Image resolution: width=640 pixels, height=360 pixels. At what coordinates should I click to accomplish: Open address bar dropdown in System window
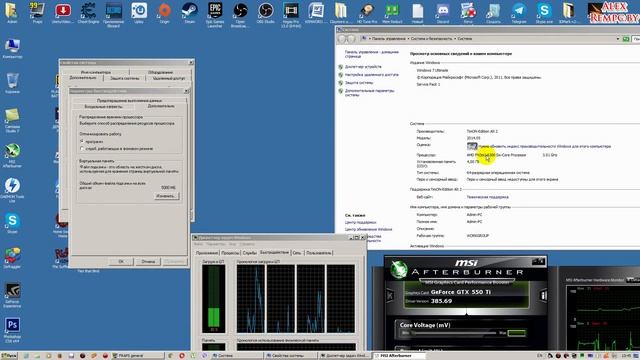coord(618,39)
